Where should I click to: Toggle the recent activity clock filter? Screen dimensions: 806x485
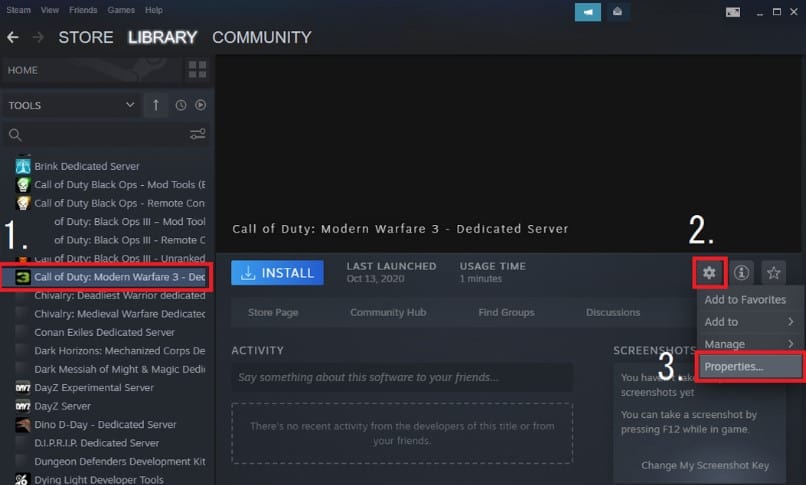click(x=180, y=105)
